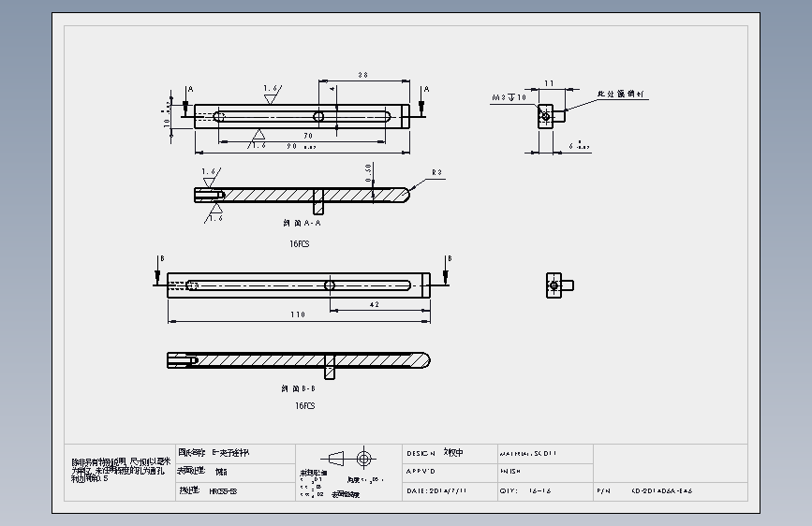This screenshot has width=812, height=526.
Task: Click the 1.6 roughness symbol below section A-A
Action: coord(214,213)
